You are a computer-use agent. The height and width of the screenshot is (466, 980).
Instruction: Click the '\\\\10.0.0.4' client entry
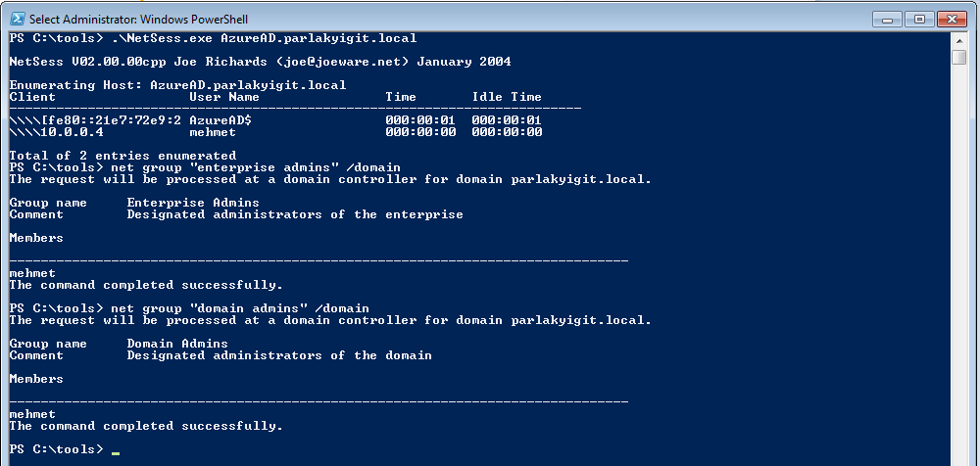56,132
